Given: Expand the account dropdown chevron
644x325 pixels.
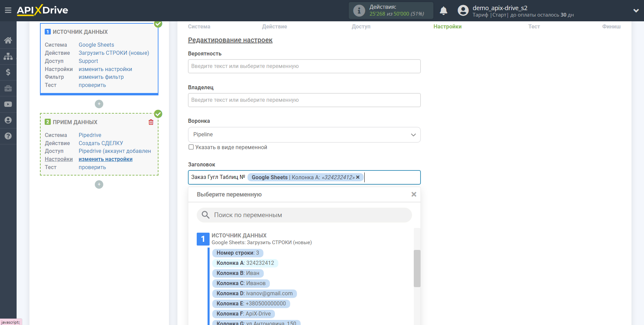Looking at the screenshot, I should tap(636, 10).
